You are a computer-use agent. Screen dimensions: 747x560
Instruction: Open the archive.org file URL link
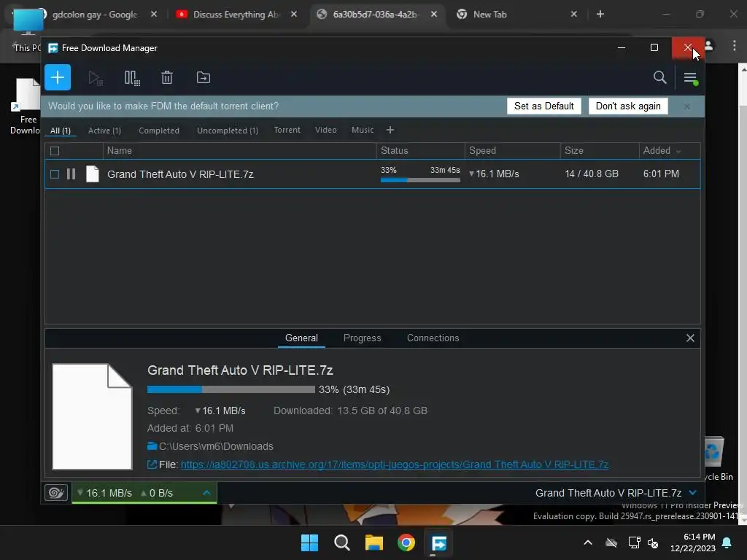coord(395,464)
